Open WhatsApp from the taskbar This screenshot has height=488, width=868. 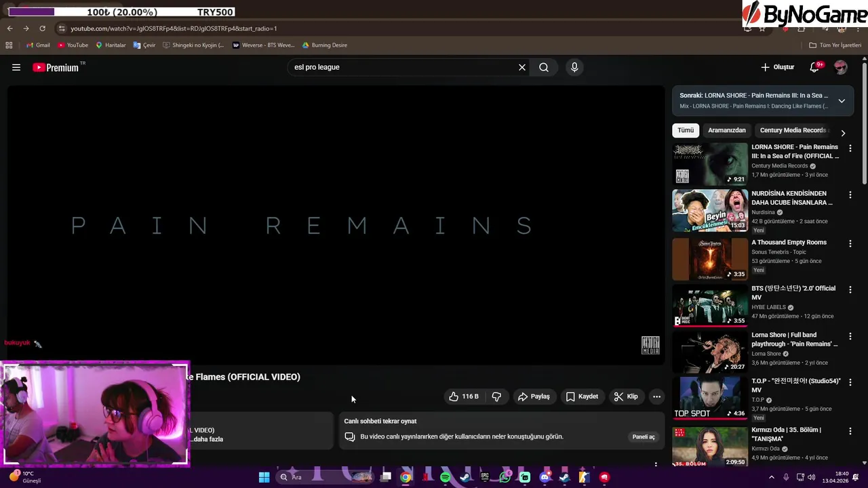(x=505, y=477)
